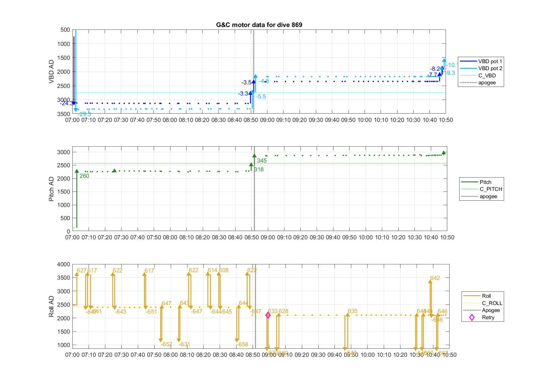Click the '628' roll data label
The width and height of the screenshot is (557, 392).
(283, 311)
